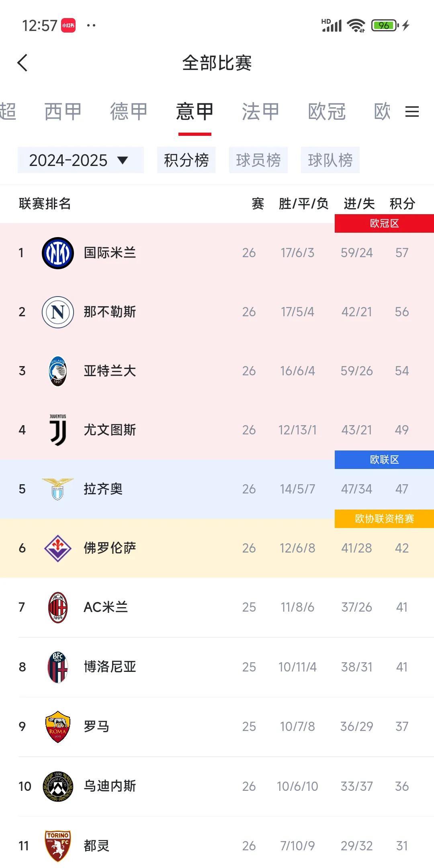The height and width of the screenshot is (868, 434).
Task: Switch to the 欧冠 tab
Action: (x=327, y=111)
